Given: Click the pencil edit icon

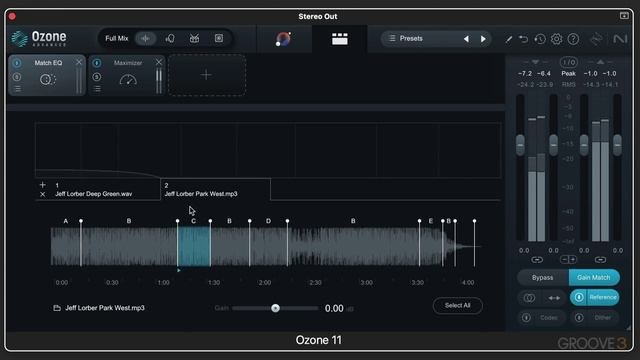Looking at the screenshot, I should pos(509,39).
